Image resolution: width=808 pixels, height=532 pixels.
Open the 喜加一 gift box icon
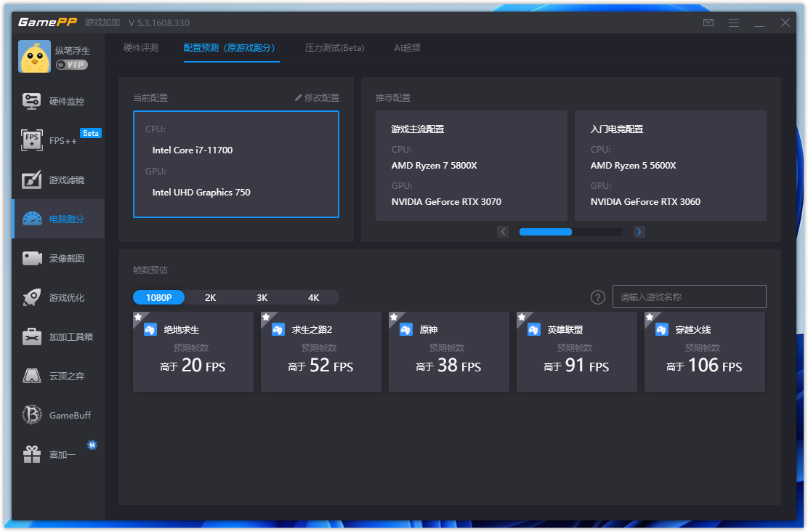32,454
